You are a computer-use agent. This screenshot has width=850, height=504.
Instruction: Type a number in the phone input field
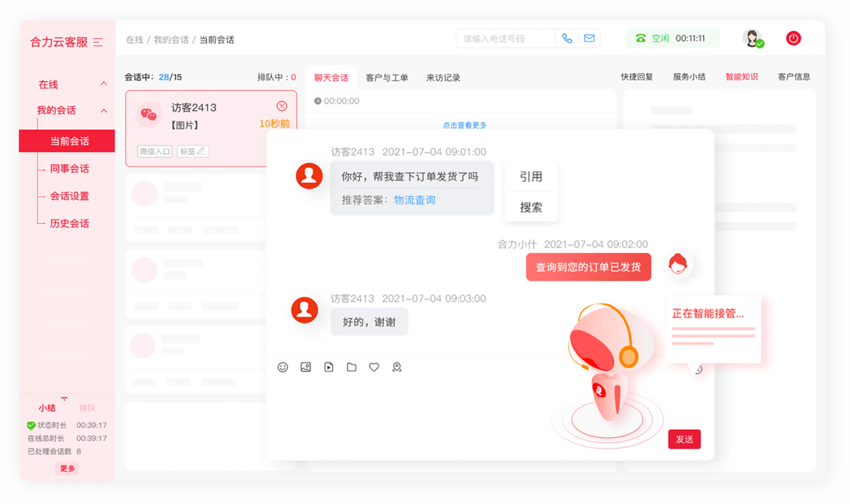click(x=504, y=38)
